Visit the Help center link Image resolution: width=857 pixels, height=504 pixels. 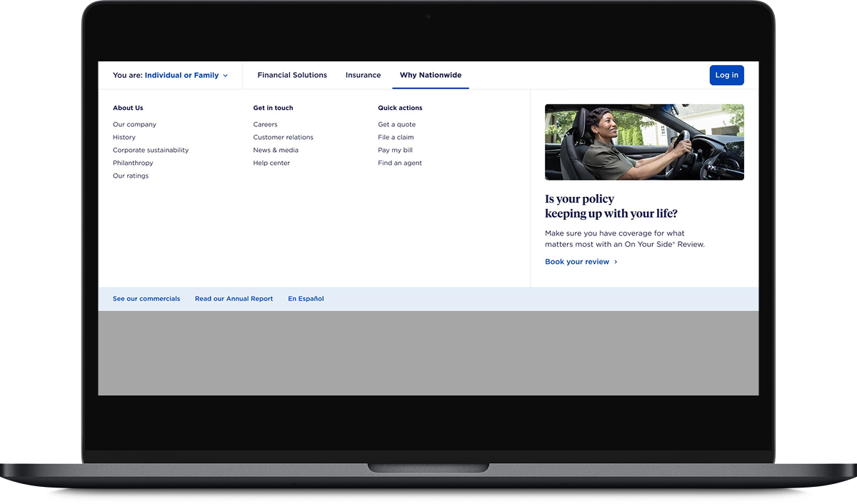point(271,163)
